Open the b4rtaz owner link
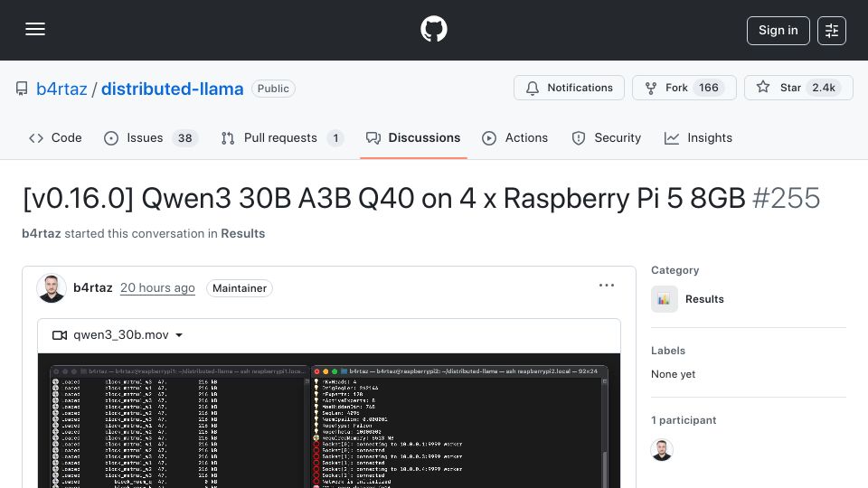868x488 pixels. coord(61,89)
